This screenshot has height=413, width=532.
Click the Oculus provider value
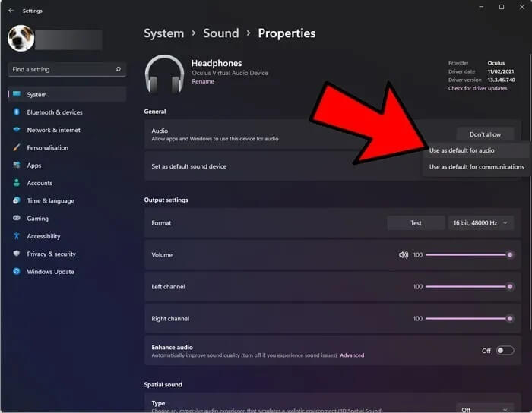pyautogui.click(x=496, y=63)
